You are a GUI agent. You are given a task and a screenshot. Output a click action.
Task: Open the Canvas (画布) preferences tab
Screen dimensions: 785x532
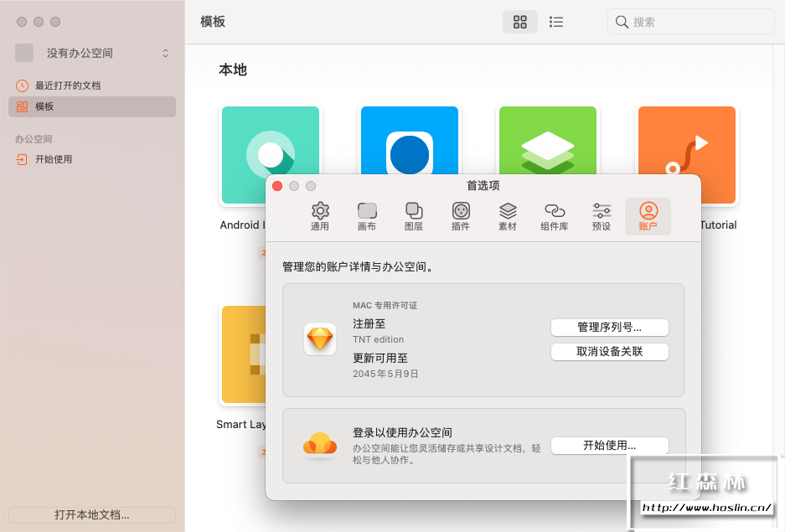coord(367,217)
